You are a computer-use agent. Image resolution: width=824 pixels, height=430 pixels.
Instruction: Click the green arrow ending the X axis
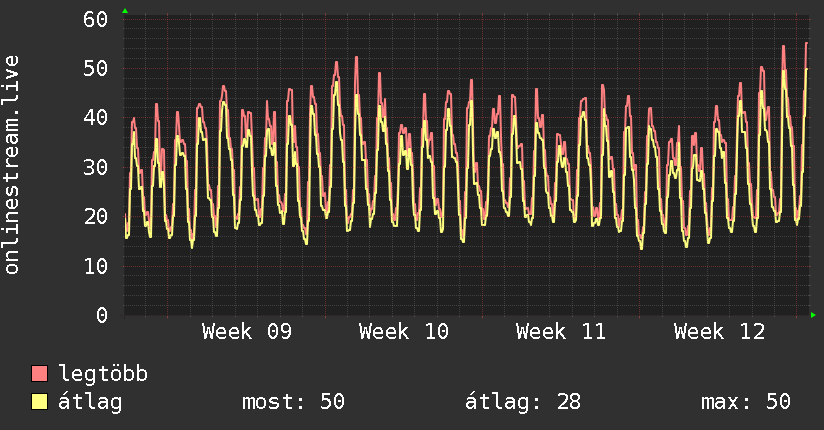(x=814, y=315)
